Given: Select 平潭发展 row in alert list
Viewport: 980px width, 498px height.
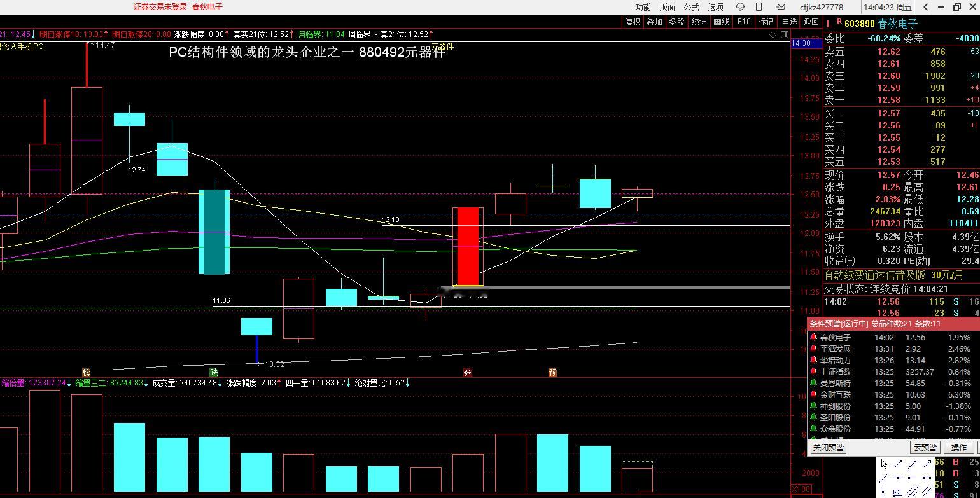Looking at the screenshot, I should click(x=893, y=349).
